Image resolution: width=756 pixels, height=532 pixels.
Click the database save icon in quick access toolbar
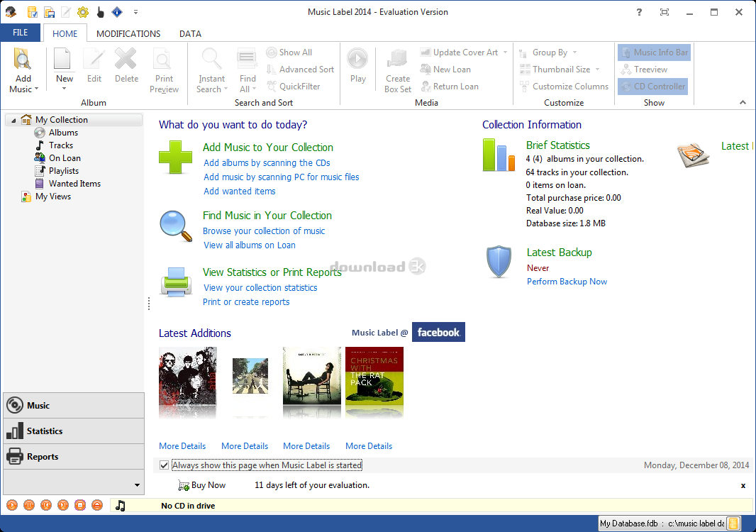[x=49, y=12]
